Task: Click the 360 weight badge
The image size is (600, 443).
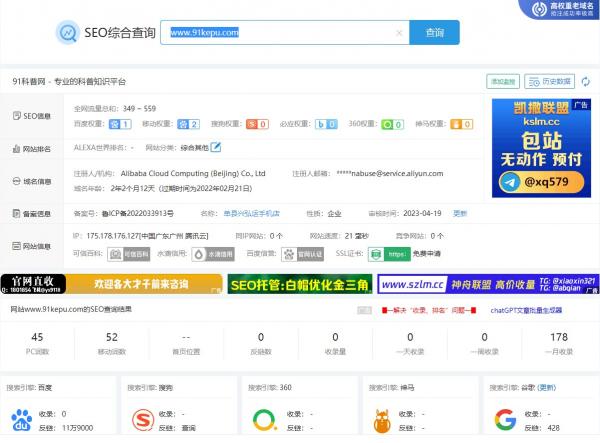Action: tap(393, 124)
